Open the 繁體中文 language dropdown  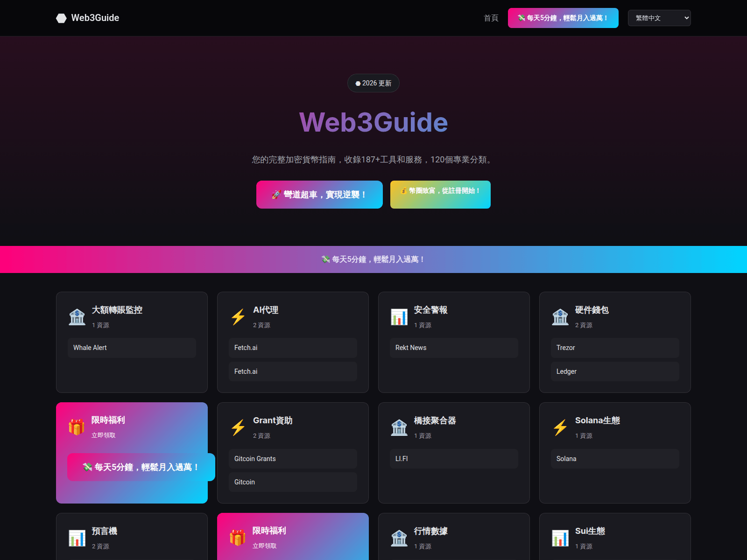(659, 18)
